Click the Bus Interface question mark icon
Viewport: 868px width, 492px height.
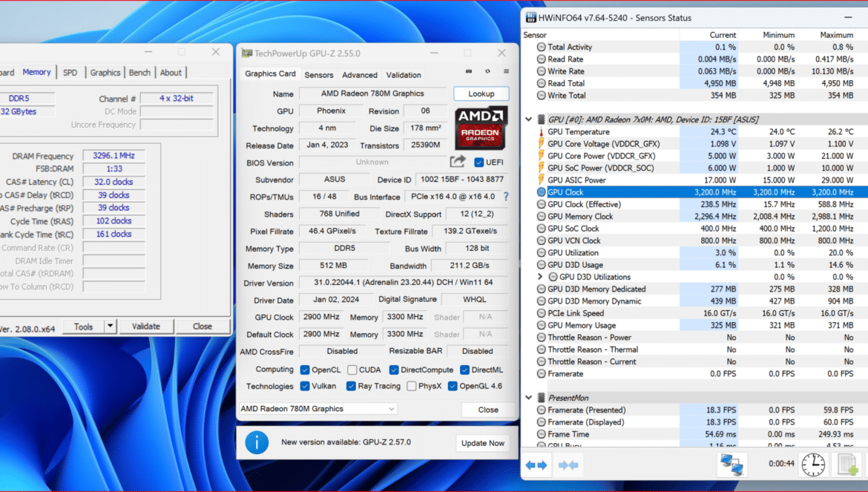[506, 197]
